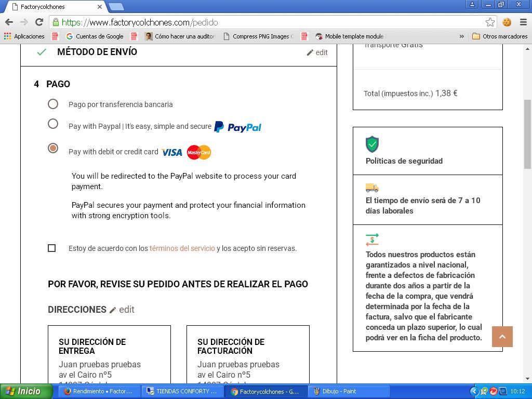This screenshot has height=399, width=532.
Task: Click the red QR icon before Mobile template
Action: pos(304,36)
